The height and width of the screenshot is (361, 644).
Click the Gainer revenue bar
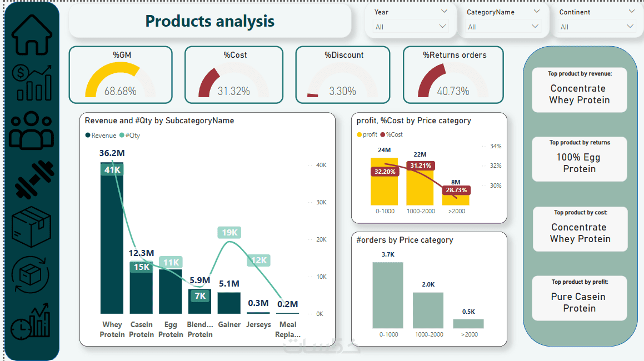[x=229, y=303]
